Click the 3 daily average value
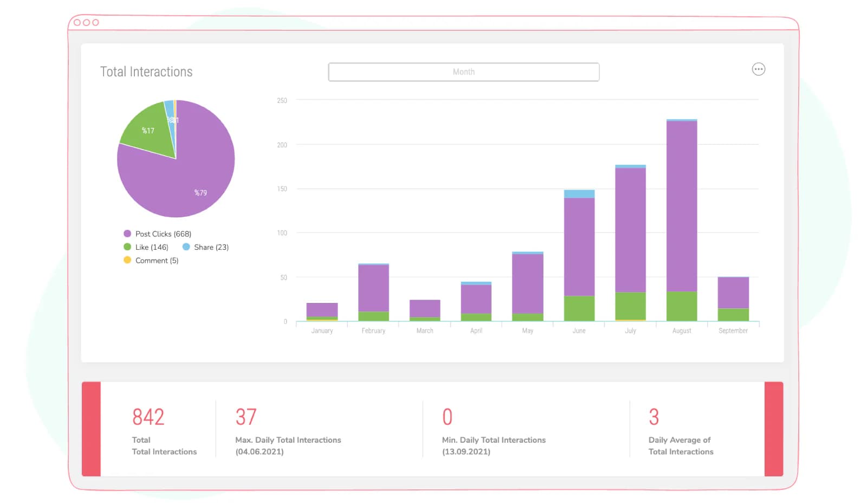Image resolution: width=867 pixels, height=504 pixels. (x=654, y=417)
